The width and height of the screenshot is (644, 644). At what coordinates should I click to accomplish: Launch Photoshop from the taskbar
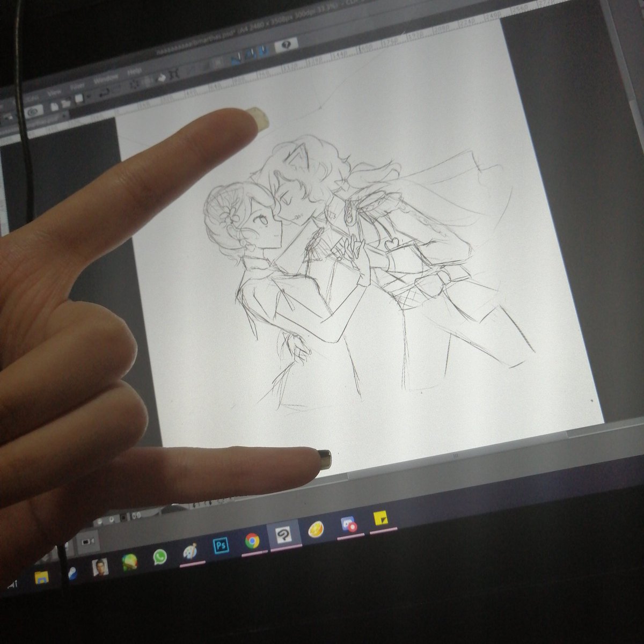[221, 546]
